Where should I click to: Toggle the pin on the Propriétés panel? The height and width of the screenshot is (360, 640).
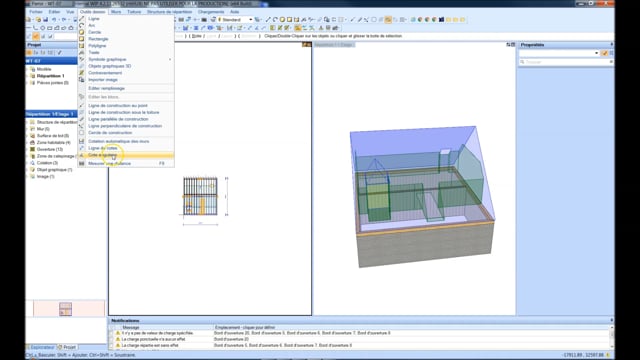611,44
